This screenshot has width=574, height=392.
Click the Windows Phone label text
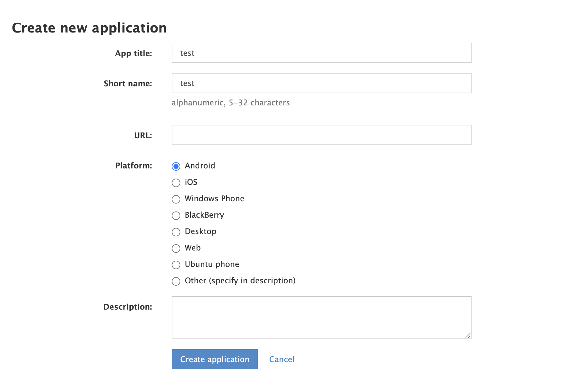pos(214,199)
